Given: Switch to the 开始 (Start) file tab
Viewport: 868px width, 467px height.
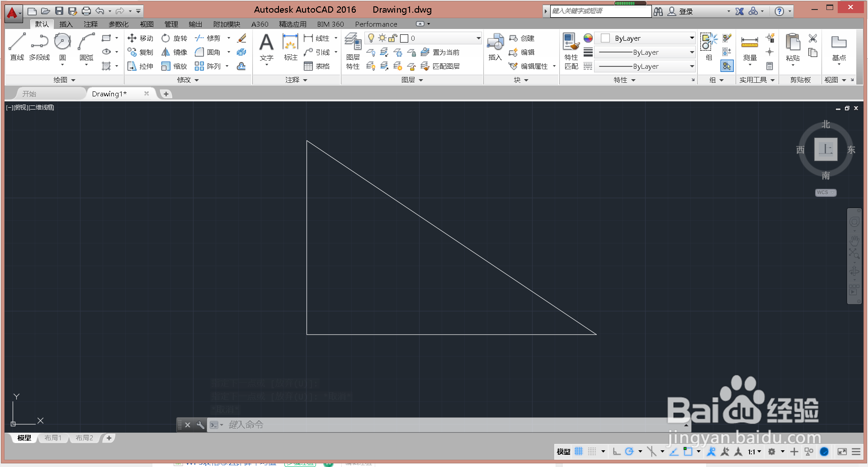Looking at the screenshot, I should coord(29,94).
